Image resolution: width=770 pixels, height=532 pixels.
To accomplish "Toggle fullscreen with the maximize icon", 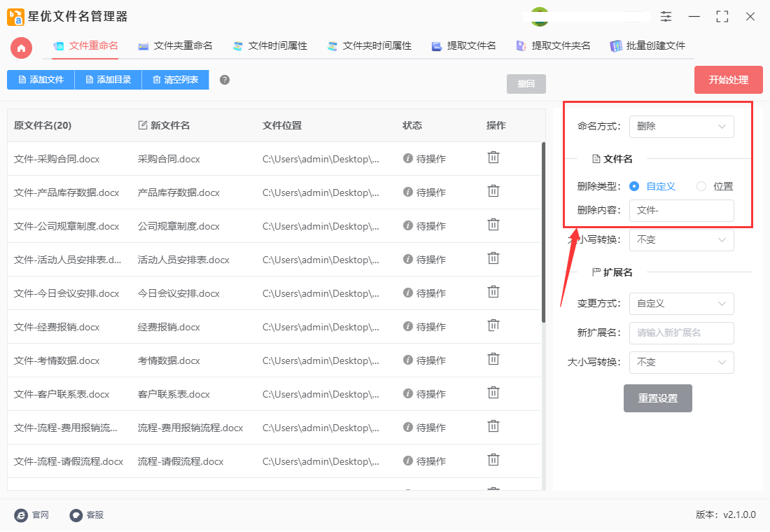I will point(722,17).
